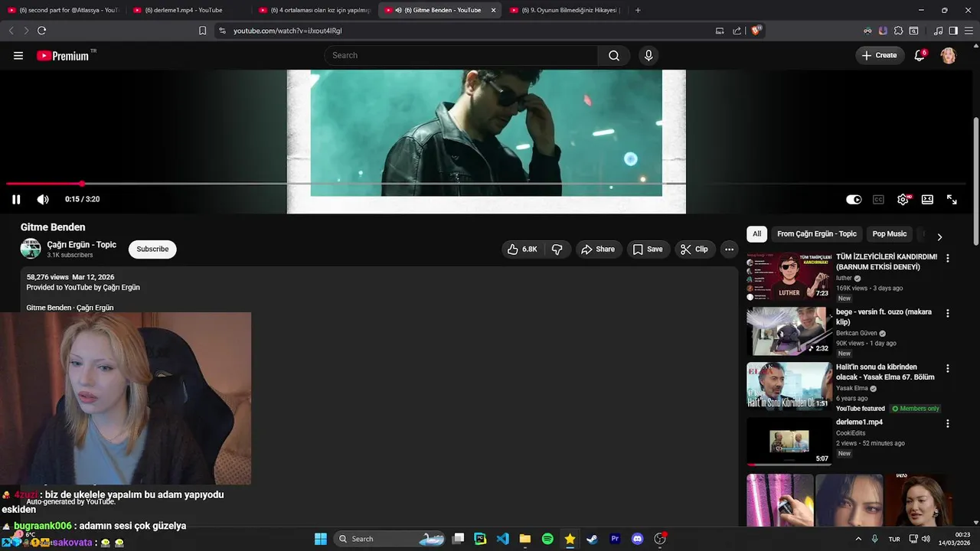Show hidden system tray icons
The height and width of the screenshot is (551, 980).
tap(858, 539)
